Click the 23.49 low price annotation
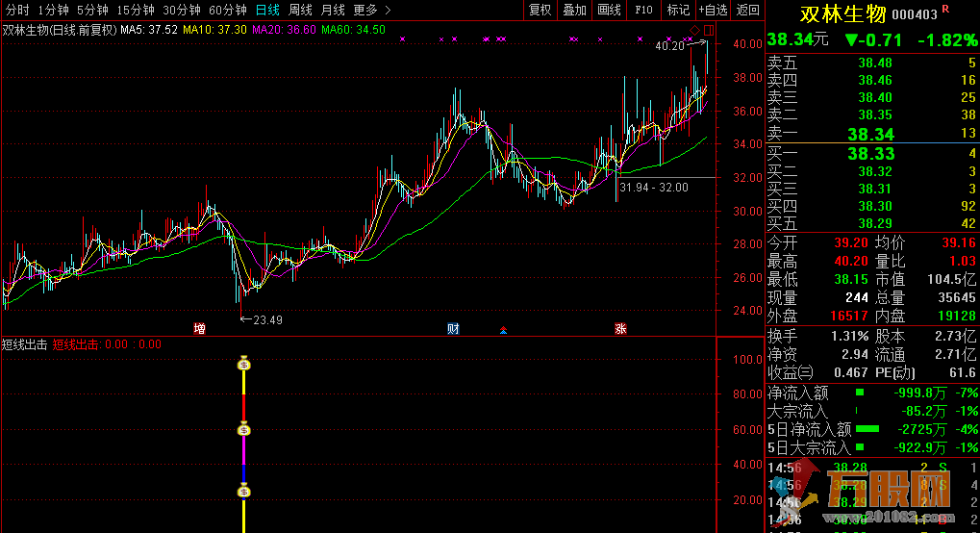 click(x=267, y=320)
